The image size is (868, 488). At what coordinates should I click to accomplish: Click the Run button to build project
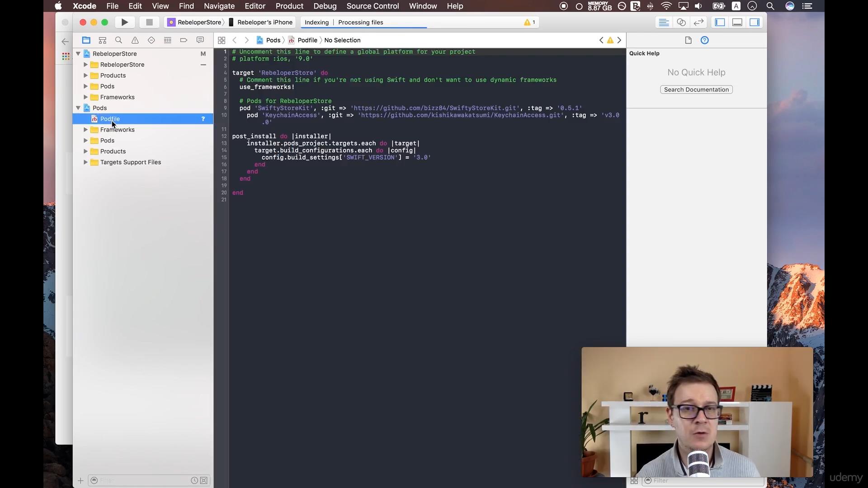pos(125,22)
